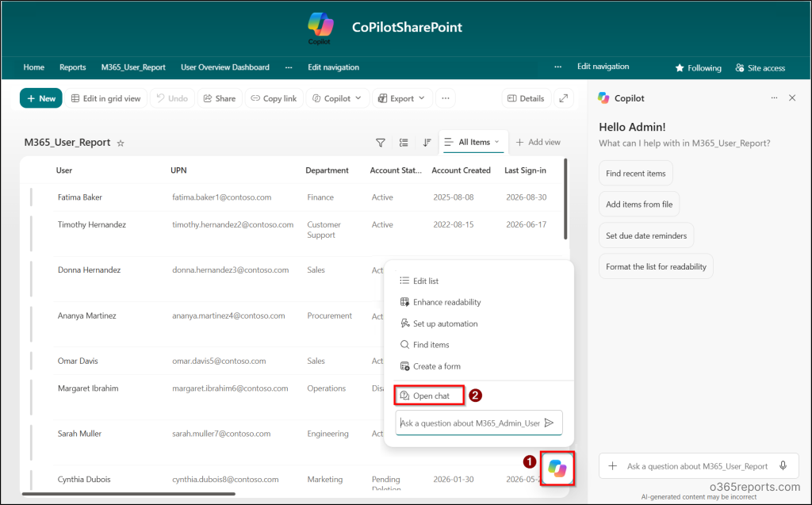
Task: Click Find recent items suggestion
Action: click(635, 174)
